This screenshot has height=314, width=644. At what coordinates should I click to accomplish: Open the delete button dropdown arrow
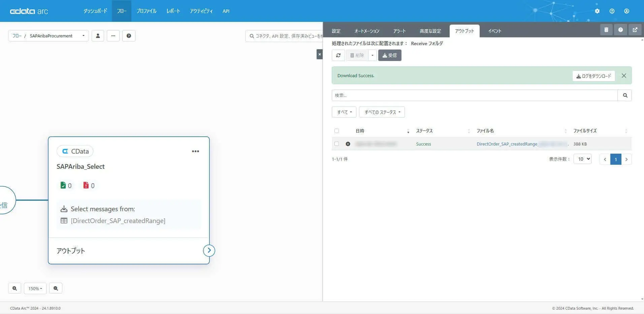coord(372,55)
